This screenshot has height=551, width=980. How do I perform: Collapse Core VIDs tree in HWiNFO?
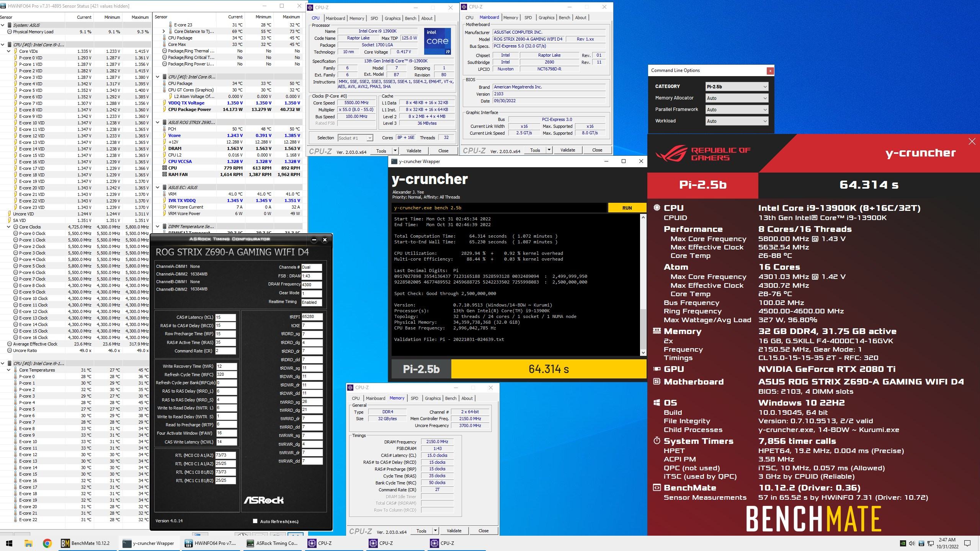coord(9,51)
